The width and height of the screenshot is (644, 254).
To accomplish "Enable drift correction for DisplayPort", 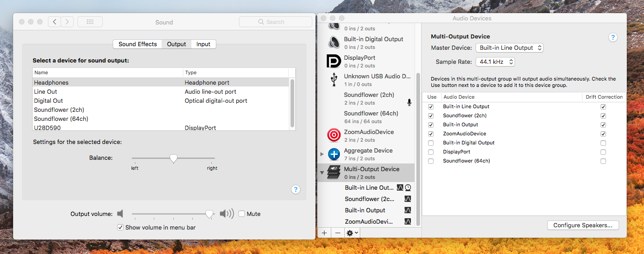I will [603, 152].
